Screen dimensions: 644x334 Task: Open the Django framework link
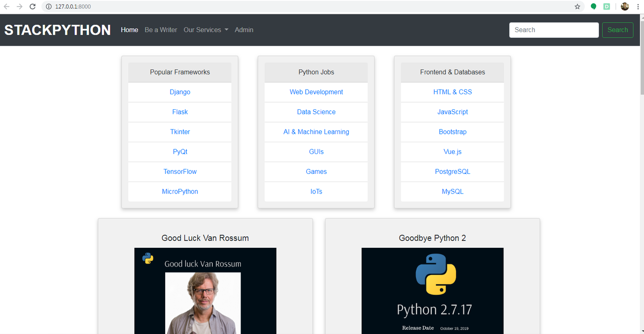(x=180, y=92)
